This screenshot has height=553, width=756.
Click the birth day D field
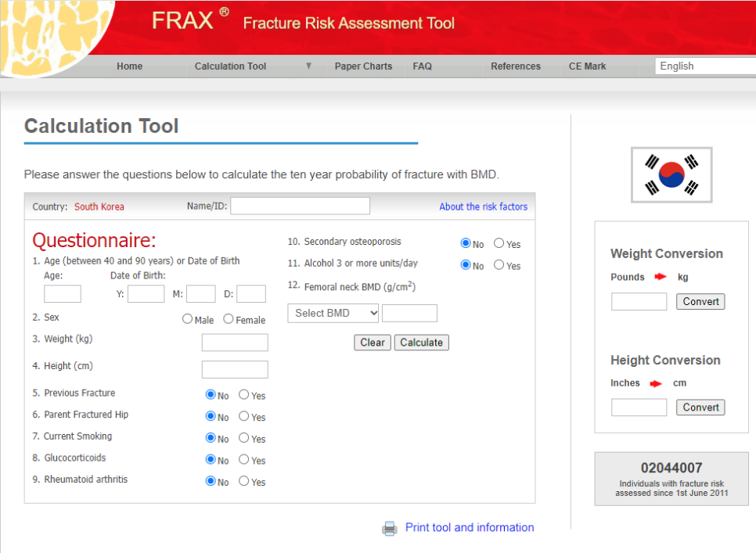tap(251, 294)
